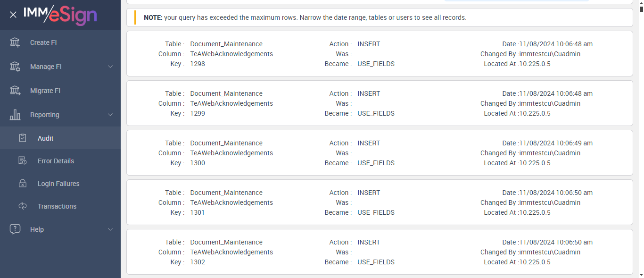Select the audit record with key 1298

coord(380,54)
